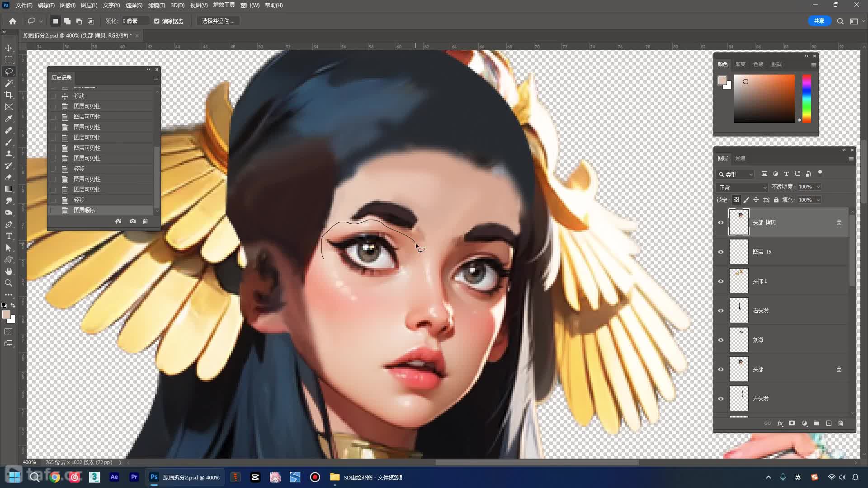
Task: Select the Magic Wand tool
Action: (x=9, y=83)
